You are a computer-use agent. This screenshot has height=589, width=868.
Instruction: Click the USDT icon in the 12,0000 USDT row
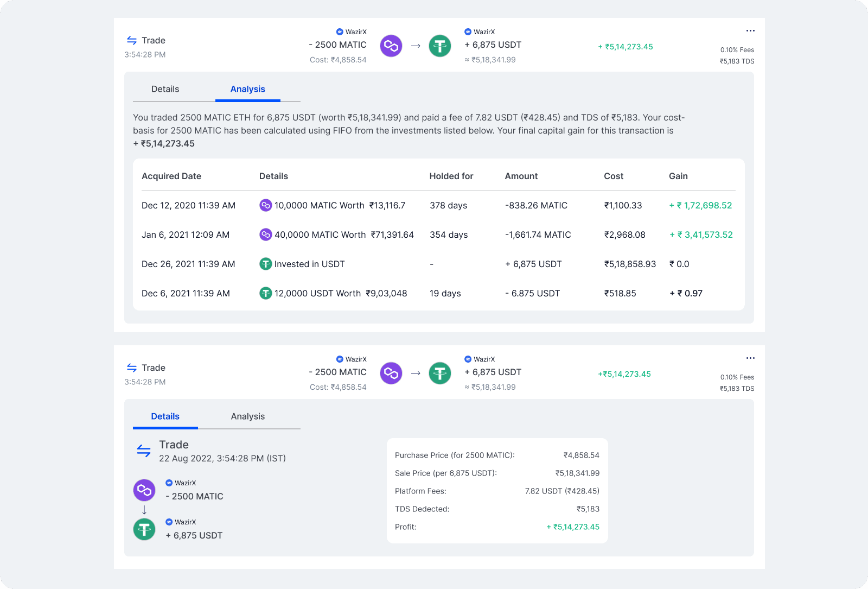coord(265,293)
